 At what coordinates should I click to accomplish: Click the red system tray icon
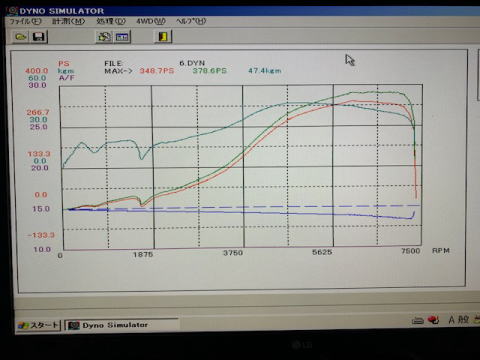(433, 320)
